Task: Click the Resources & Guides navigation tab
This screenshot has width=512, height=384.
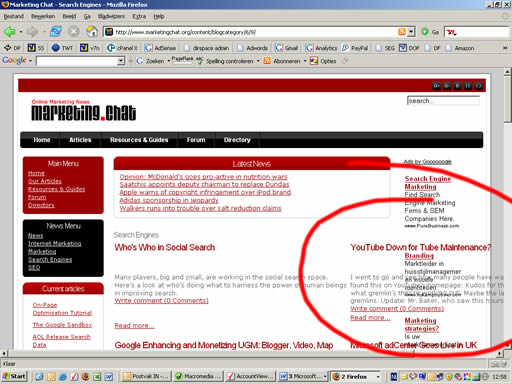Action: point(139,140)
